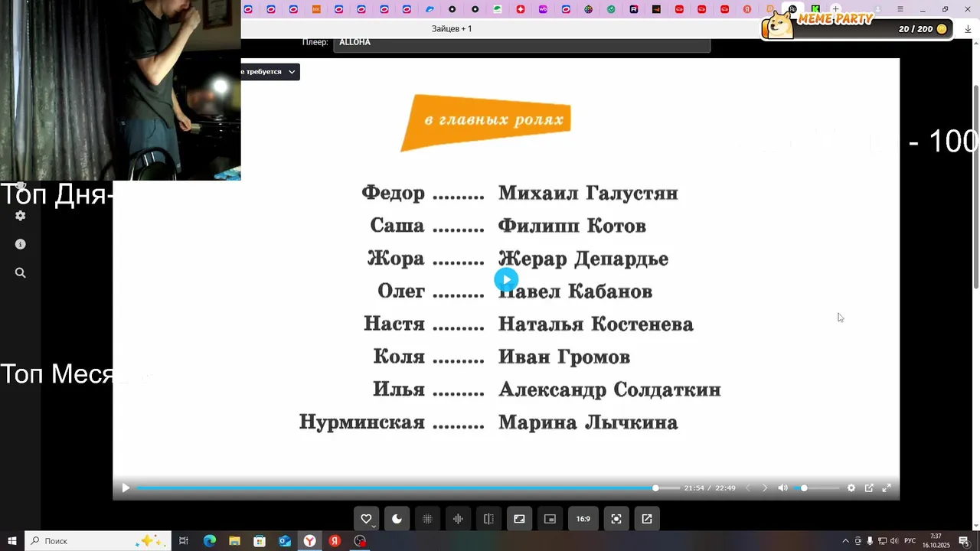Image resolution: width=980 pixels, height=551 pixels.
Task: Go to the next episode arrow
Action: click(x=764, y=488)
